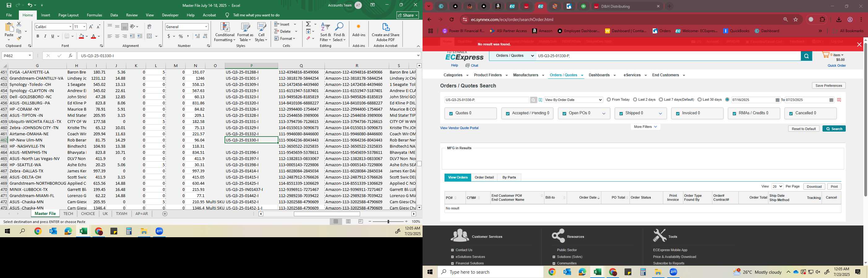Viewport: 868px width, 278px height.
Task: Open the Data ribbon tab
Action: (x=114, y=15)
